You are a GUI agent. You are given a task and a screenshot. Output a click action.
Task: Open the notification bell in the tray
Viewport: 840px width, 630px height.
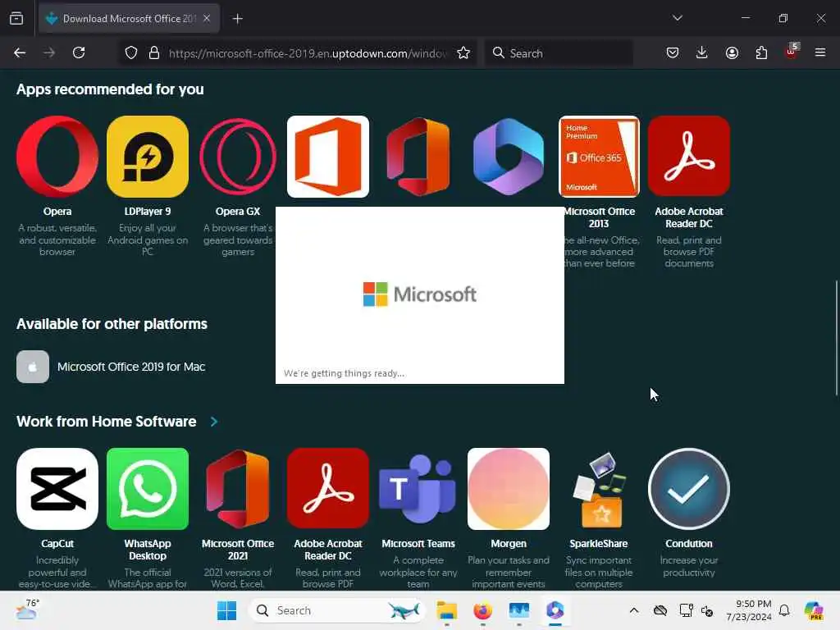point(784,610)
